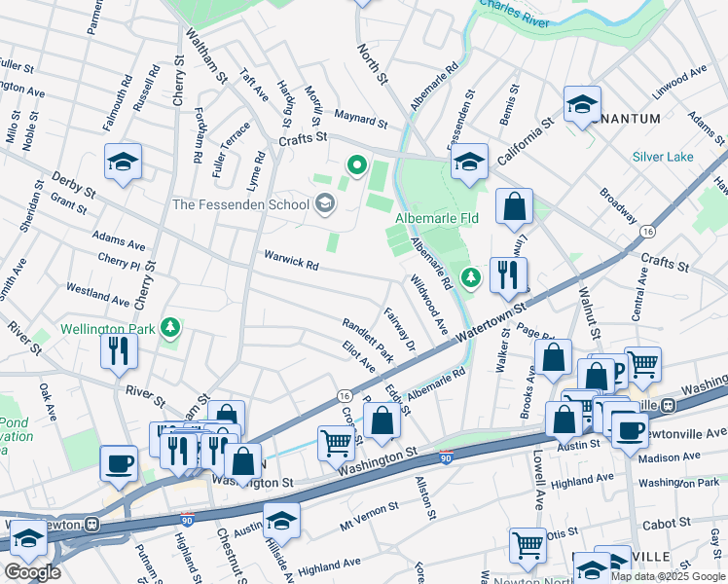The width and height of the screenshot is (728, 584).
Task: Open the school marker near California St
Action: point(469,162)
